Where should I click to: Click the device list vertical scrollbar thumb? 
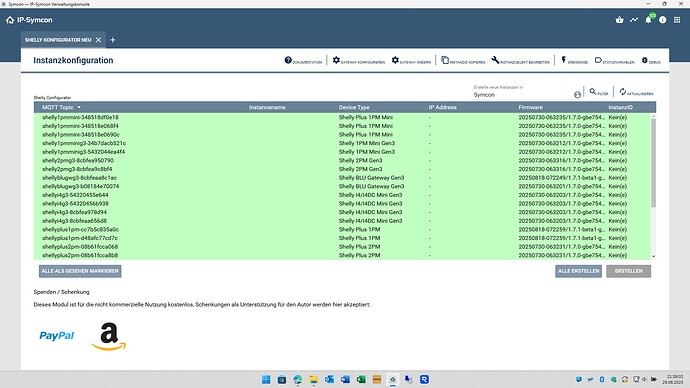pos(653,163)
